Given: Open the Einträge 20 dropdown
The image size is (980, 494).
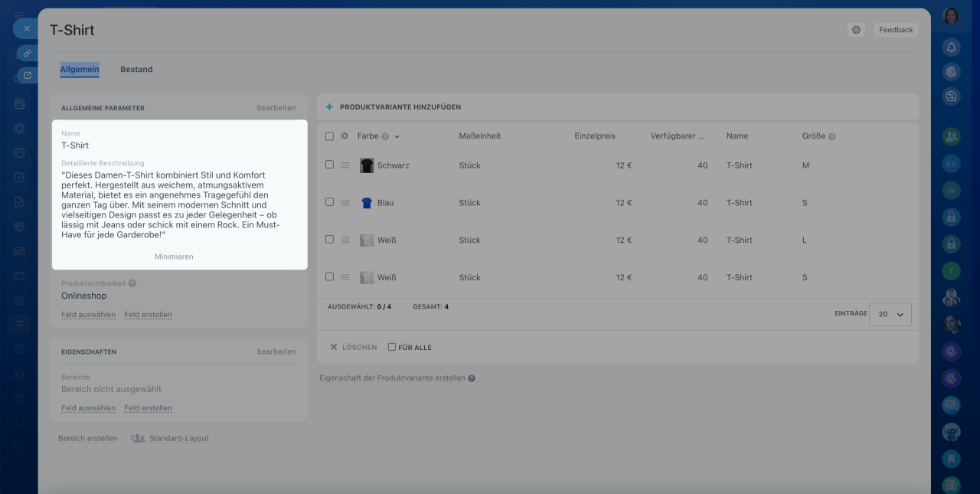Looking at the screenshot, I should (890, 314).
